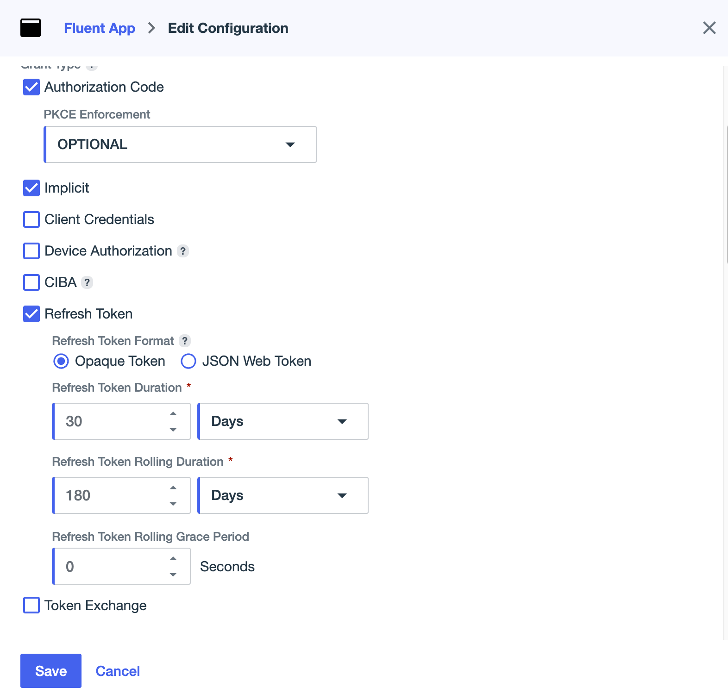Enable the Device Authorization checkbox
Viewport: 728px width, 700px height.
click(31, 251)
